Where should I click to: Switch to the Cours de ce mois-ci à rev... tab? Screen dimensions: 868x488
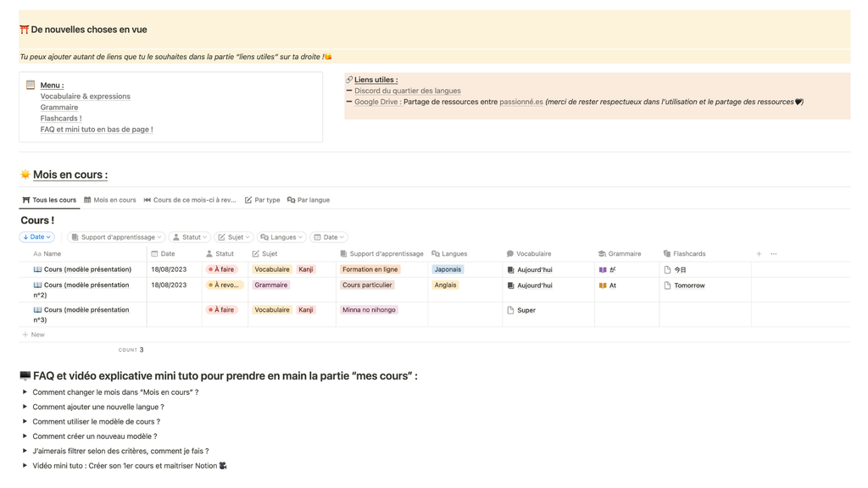(x=190, y=200)
